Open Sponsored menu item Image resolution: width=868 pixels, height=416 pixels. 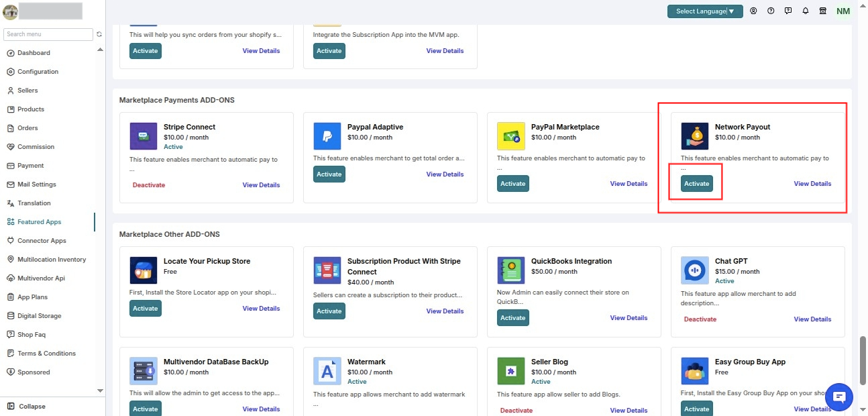click(x=28, y=372)
